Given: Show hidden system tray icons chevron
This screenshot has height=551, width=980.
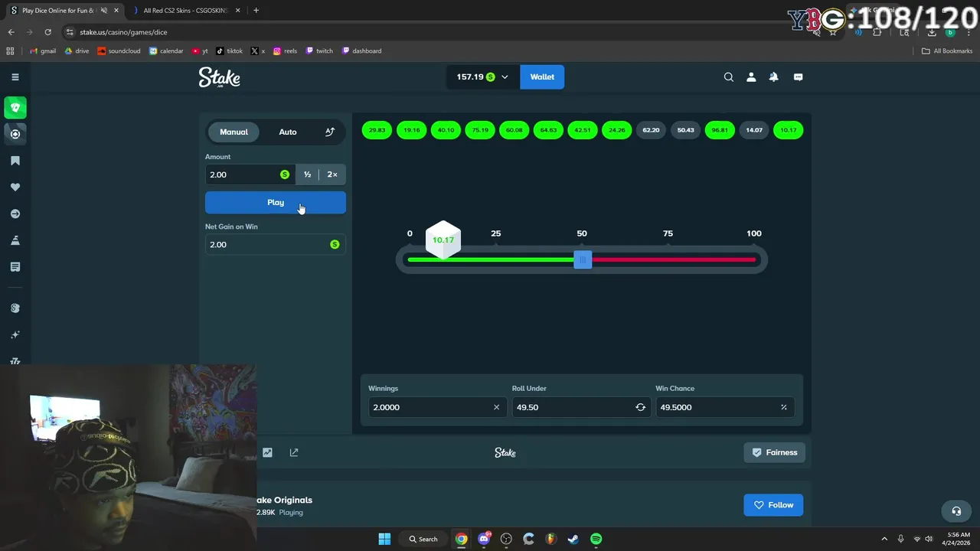Looking at the screenshot, I should coord(884,539).
